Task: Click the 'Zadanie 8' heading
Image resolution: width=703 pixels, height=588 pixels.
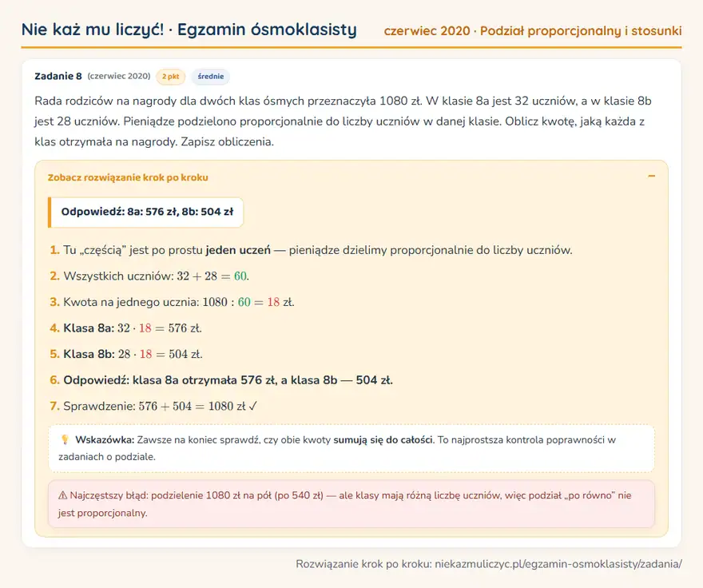Action: point(58,76)
